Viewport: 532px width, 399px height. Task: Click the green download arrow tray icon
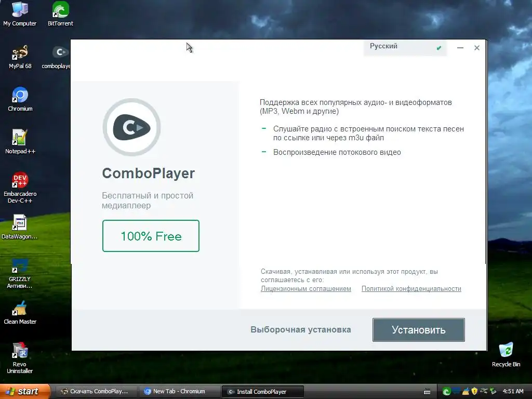coord(494,391)
